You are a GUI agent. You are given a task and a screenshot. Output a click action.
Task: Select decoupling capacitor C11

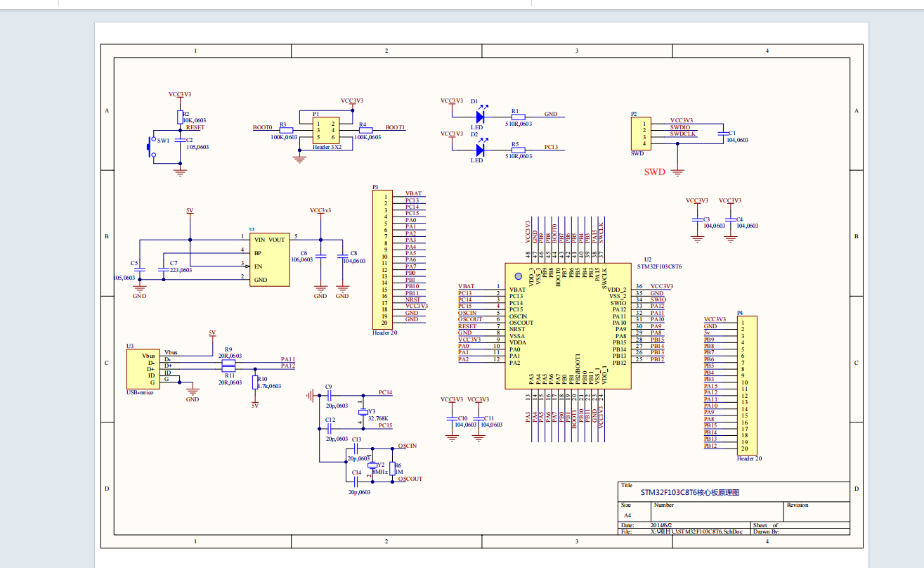point(479,418)
